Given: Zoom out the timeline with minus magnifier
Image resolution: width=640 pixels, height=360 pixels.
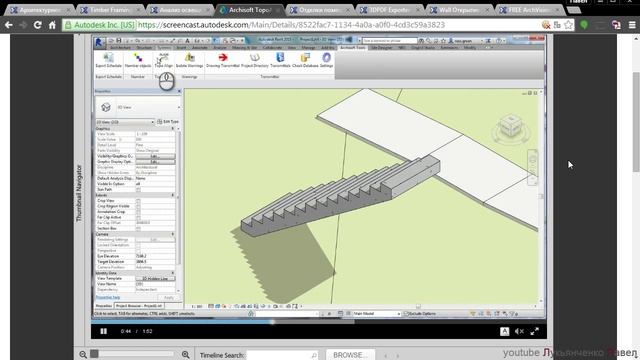Looking at the screenshot, I should point(83,355).
